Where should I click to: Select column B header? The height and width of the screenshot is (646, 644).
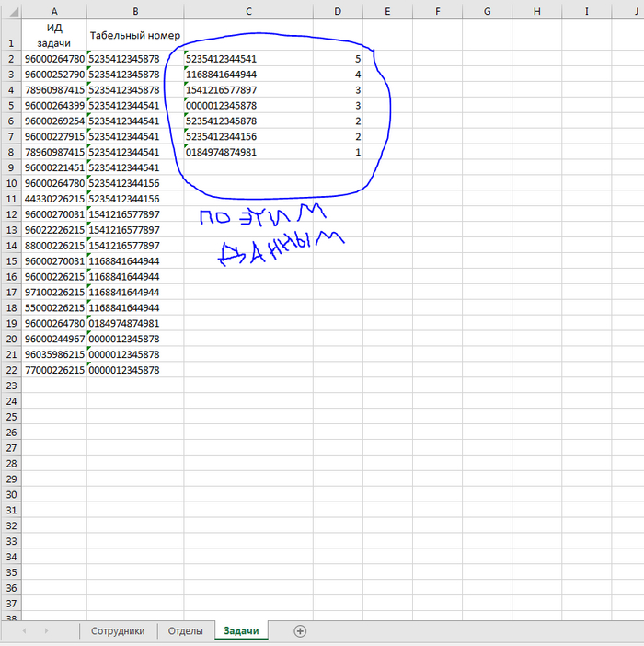click(135, 12)
